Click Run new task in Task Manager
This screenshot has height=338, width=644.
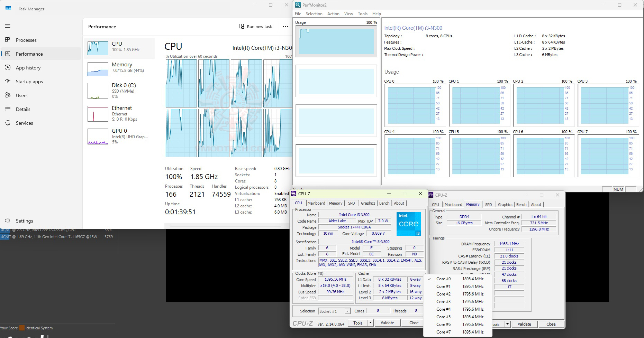tap(255, 27)
